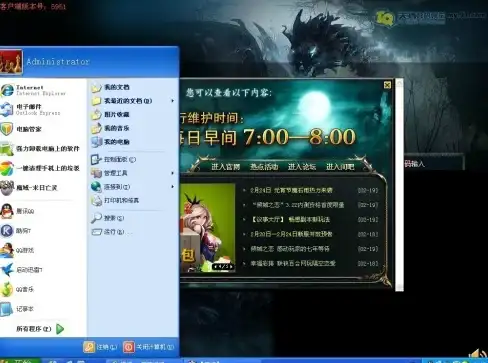
Task: Click the promotional character banner image
Action: pos(207,228)
